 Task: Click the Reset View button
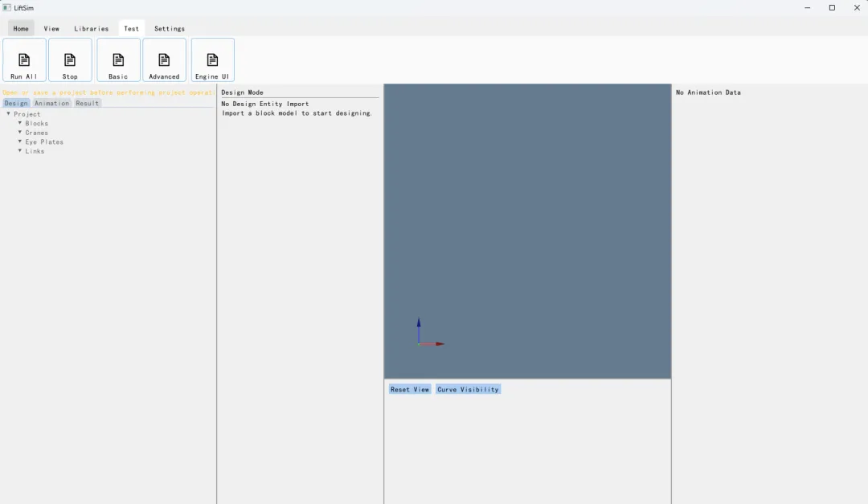[x=410, y=389]
